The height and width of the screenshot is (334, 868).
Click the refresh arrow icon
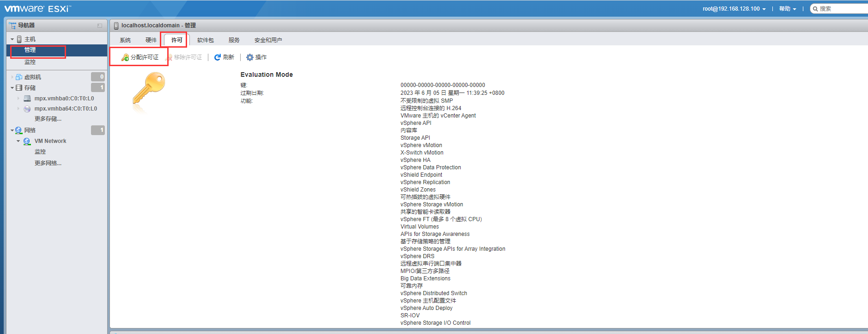tap(217, 57)
